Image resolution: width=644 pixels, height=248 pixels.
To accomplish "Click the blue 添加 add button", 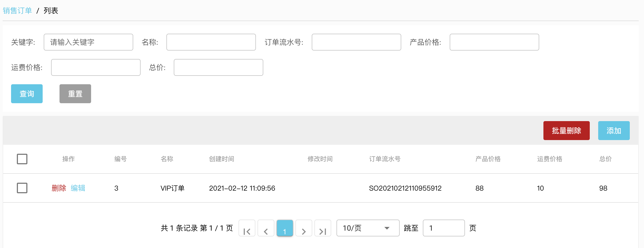I will click(x=614, y=130).
